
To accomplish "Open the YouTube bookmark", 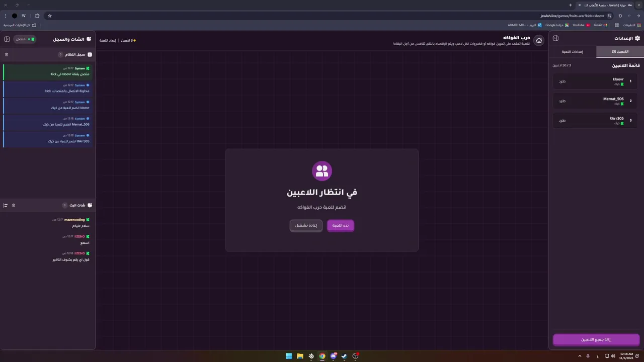I will (581, 25).
